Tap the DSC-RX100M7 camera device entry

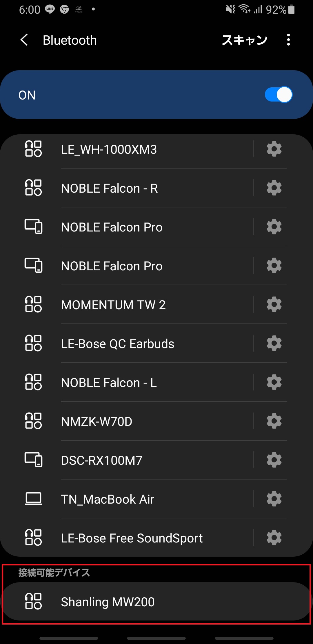pyautogui.click(x=126, y=460)
